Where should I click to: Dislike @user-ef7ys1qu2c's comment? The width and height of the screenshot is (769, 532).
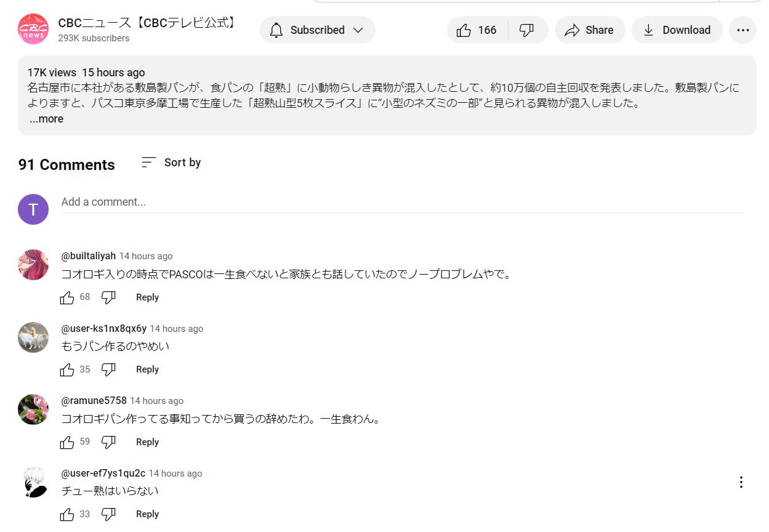(x=108, y=514)
